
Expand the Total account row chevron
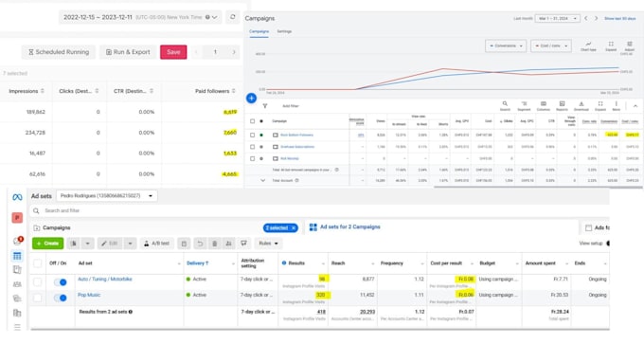(263, 180)
